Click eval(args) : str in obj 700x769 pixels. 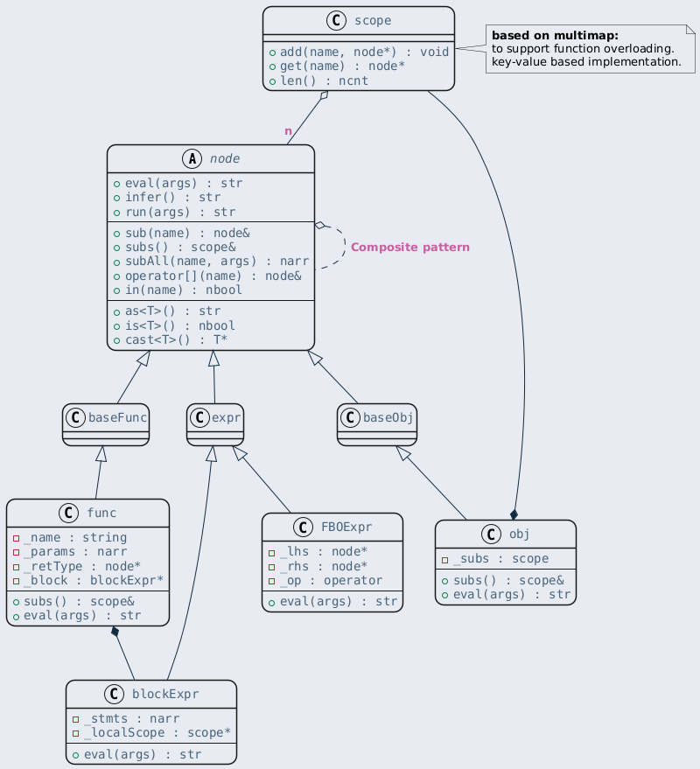512,595
